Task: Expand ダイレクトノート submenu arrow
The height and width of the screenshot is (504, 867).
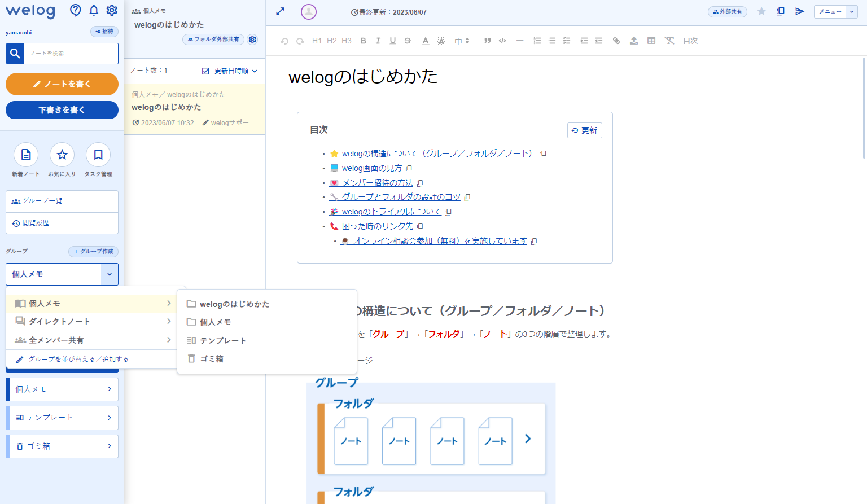Action: point(169,322)
